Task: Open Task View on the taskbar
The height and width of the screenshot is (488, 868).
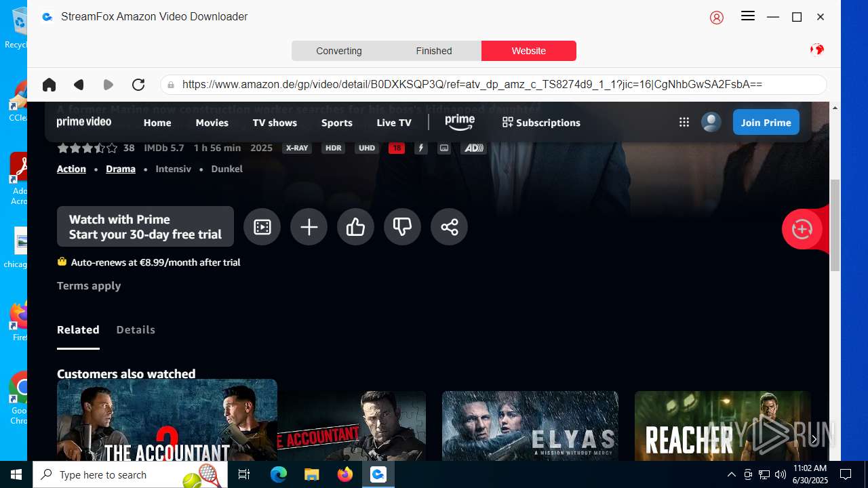Action: (244, 474)
